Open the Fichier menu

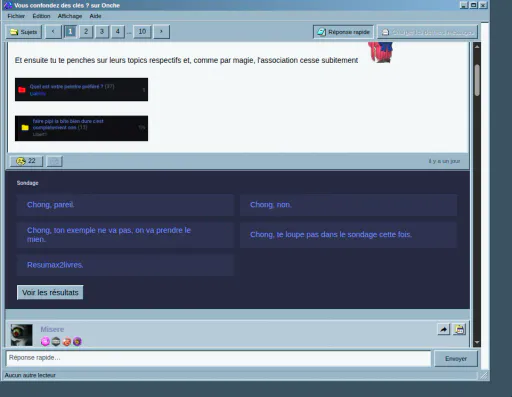point(16,16)
